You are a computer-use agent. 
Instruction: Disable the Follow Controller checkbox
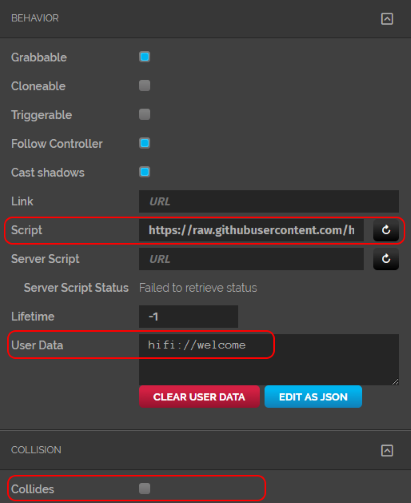(144, 143)
